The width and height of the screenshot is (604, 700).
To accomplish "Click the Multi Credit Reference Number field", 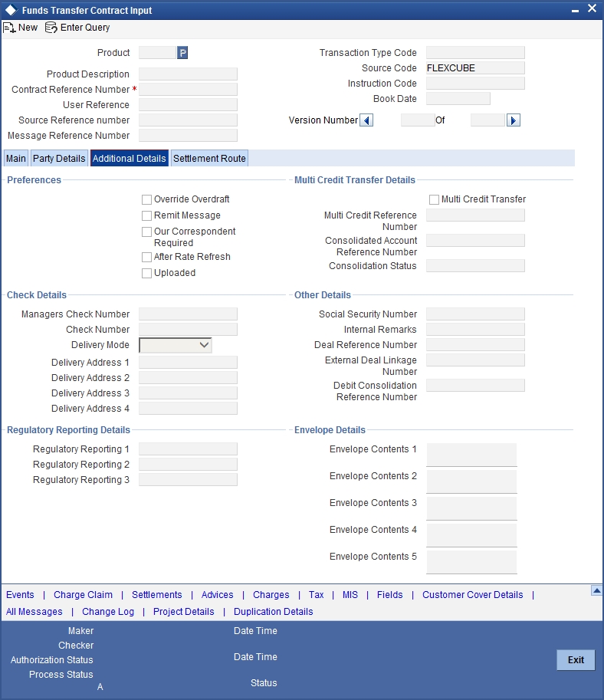I will [475, 215].
